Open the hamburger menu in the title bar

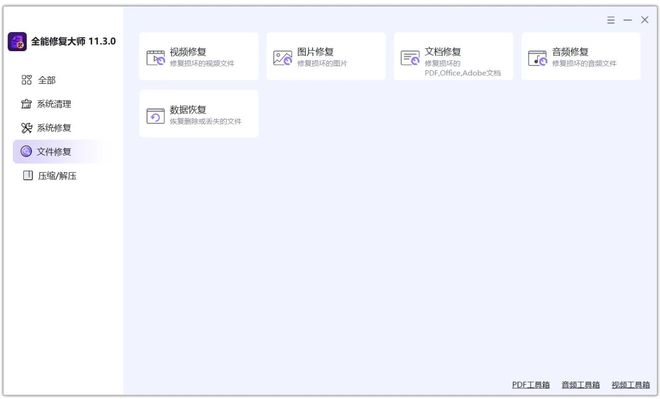[x=611, y=20]
